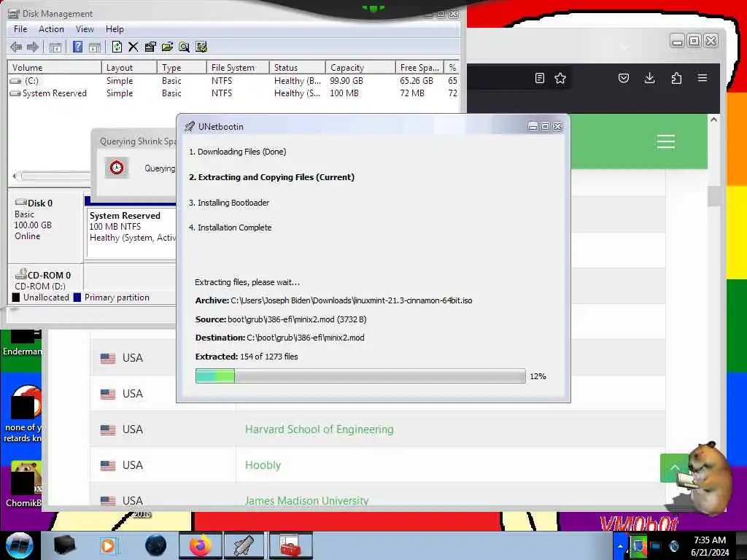Viewport: 747px width, 560px height.
Task: Open the clock showing 7:35 AM
Action: (x=710, y=546)
